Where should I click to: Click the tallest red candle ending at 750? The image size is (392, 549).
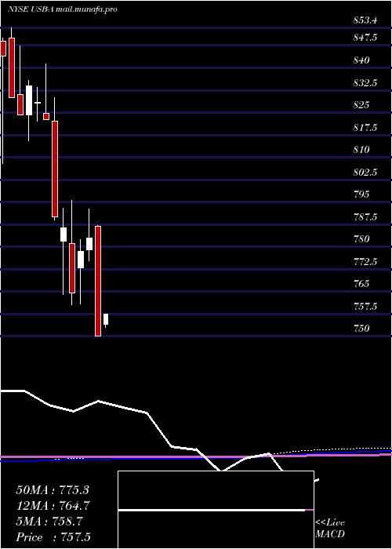[98, 281]
